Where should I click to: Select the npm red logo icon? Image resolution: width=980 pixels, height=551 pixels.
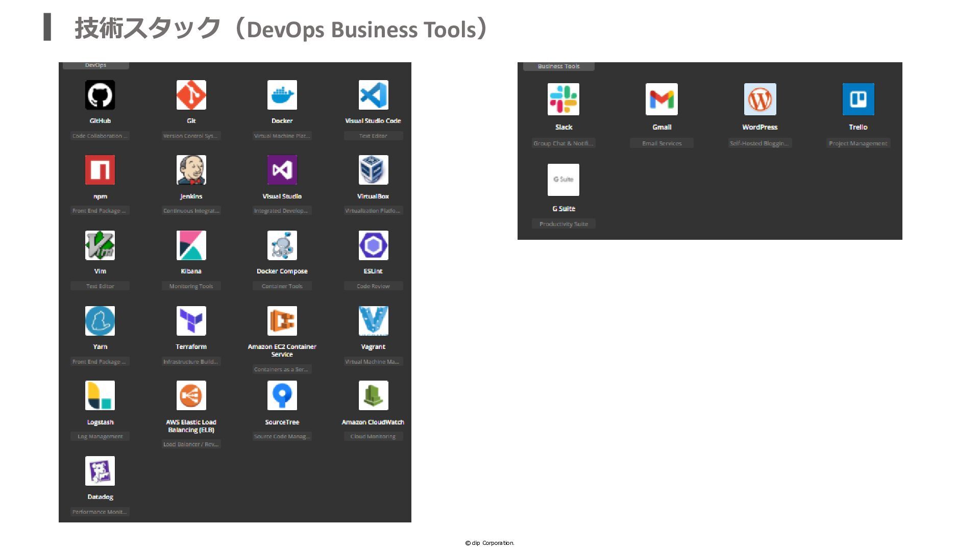click(100, 170)
